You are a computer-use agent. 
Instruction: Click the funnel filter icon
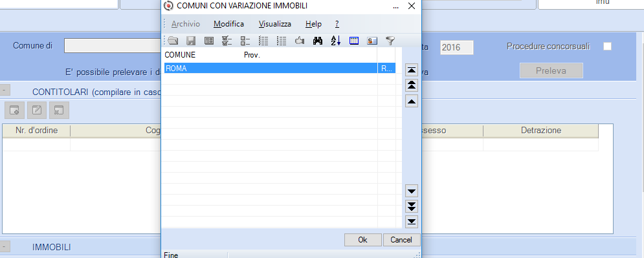[x=390, y=41]
